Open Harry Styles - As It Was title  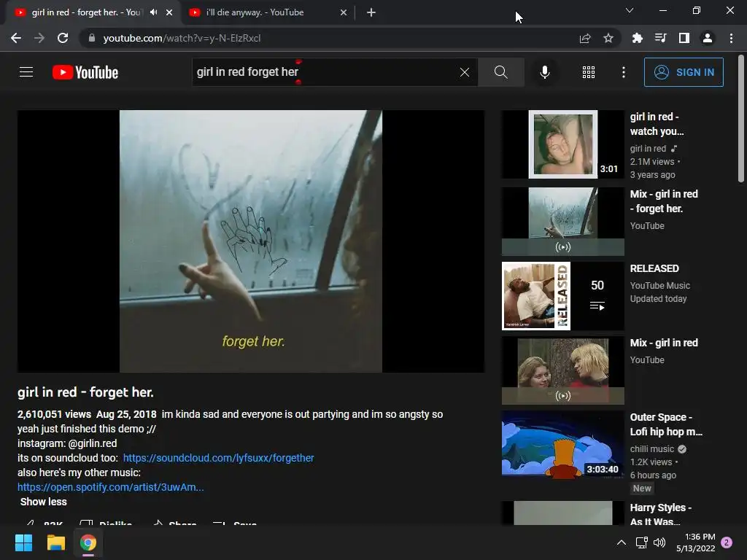(x=661, y=514)
